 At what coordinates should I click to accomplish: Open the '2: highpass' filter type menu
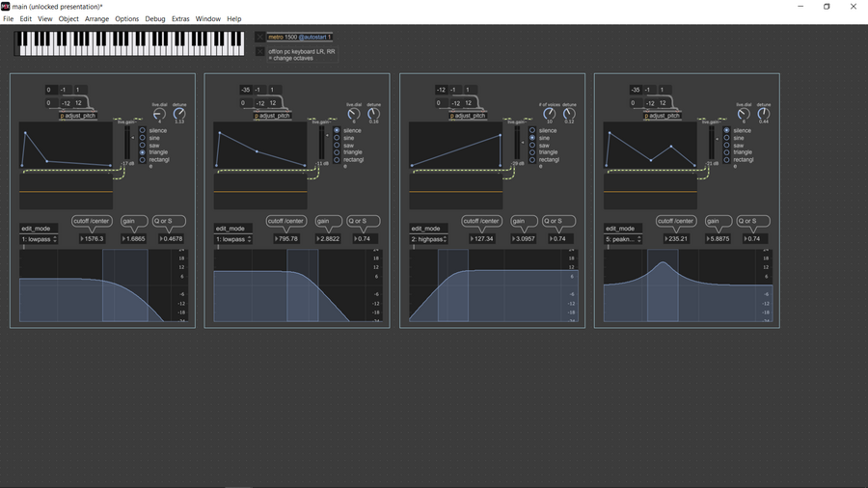pyautogui.click(x=428, y=239)
